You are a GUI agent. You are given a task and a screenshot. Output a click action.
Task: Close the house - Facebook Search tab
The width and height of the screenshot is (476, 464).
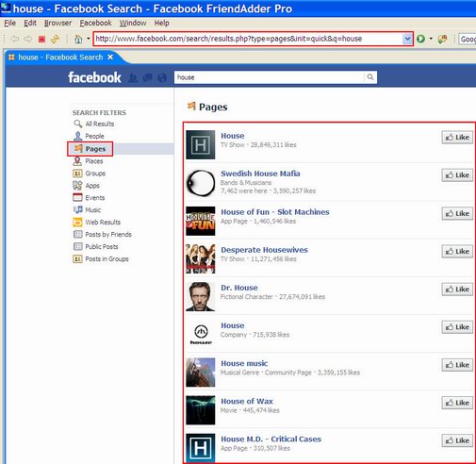click(x=110, y=58)
